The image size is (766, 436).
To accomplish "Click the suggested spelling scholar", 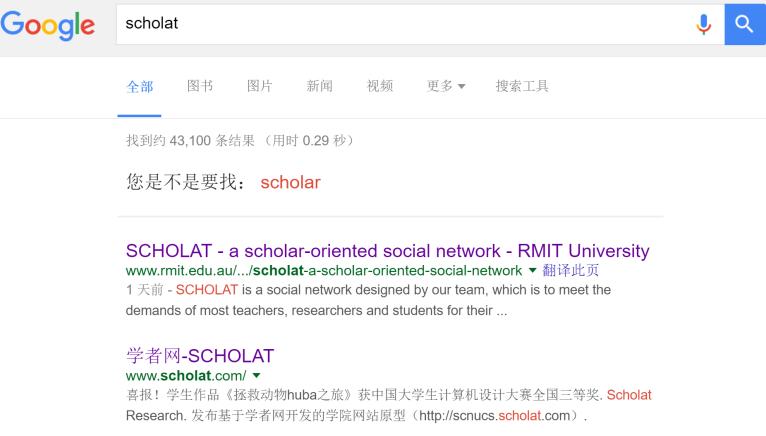I will [290, 183].
